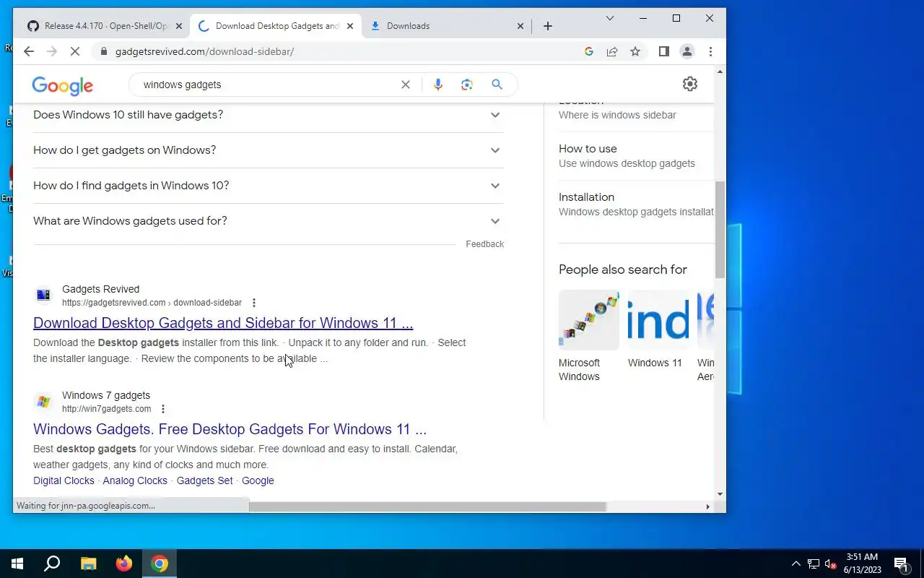Send Feedback on People also ask
924x578 pixels.
484,244
